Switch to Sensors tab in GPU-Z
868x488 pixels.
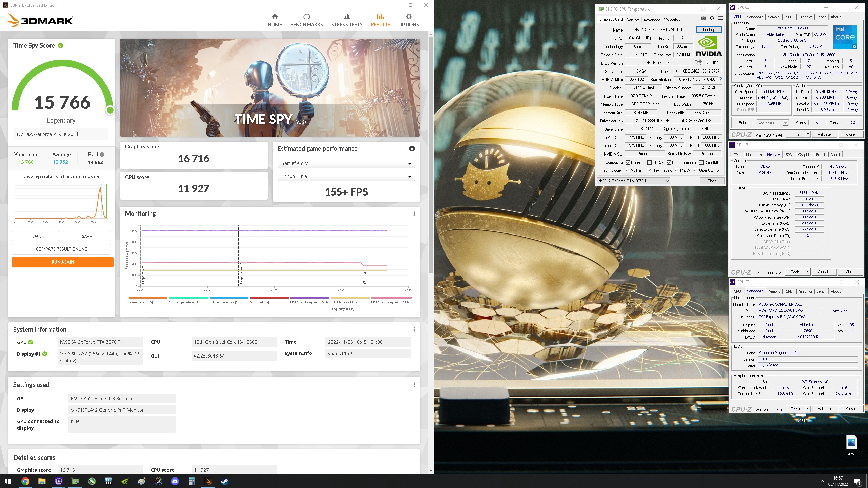[633, 20]
